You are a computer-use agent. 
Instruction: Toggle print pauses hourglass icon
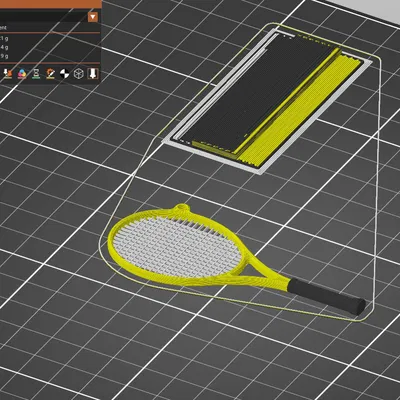pos(36,74)
